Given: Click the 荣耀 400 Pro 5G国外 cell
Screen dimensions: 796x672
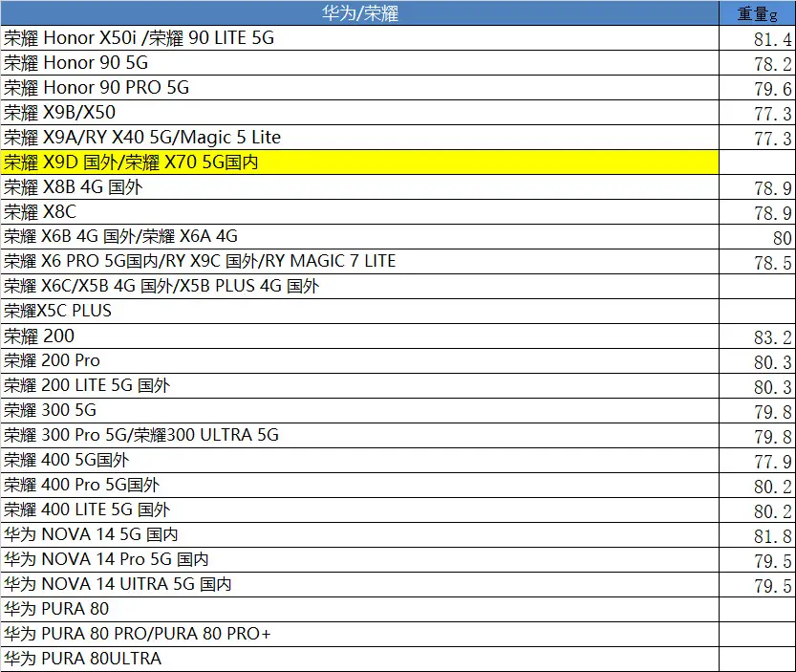Looking at the screenshot, I should pos(360,485).
